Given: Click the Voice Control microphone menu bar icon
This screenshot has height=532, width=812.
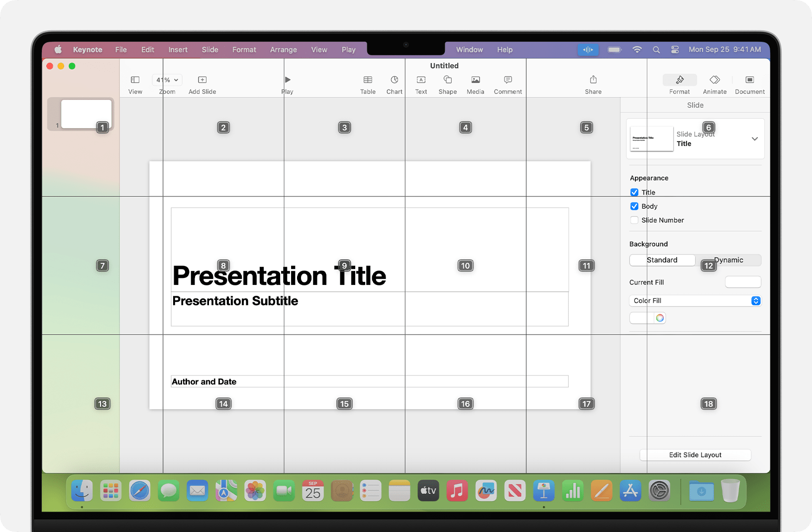Looking at the screenshot, I should (588, 50).
